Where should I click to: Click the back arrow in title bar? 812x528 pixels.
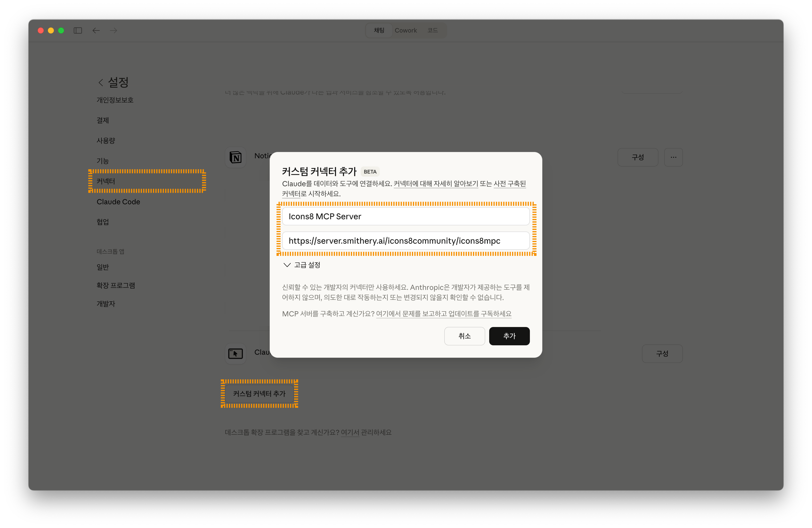point(96,31)
